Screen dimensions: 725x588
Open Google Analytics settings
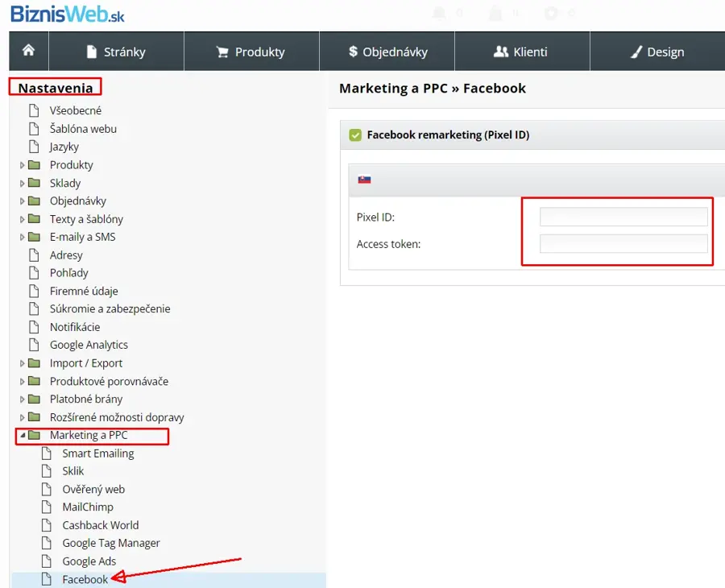pos(89,345)
